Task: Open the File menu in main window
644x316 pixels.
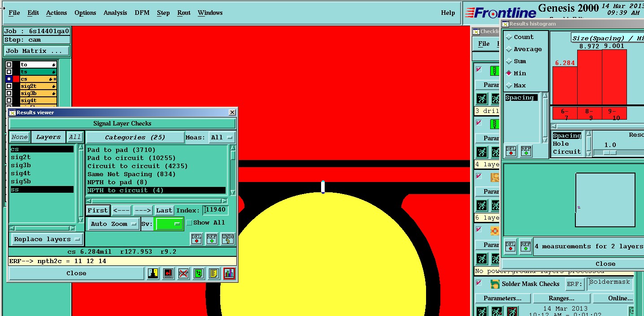Action: click(x=14, y=13)
